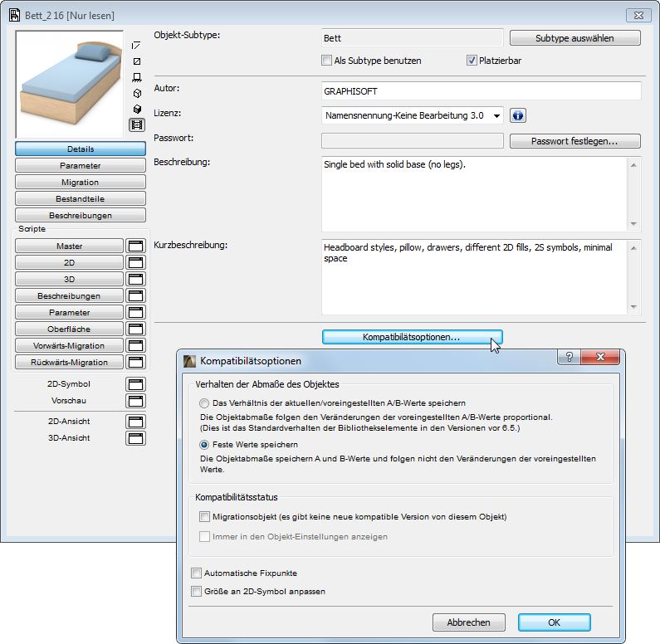Click the bed preview thumbnail
Viewport: 660px width, 644px height.
pos(70,84)
